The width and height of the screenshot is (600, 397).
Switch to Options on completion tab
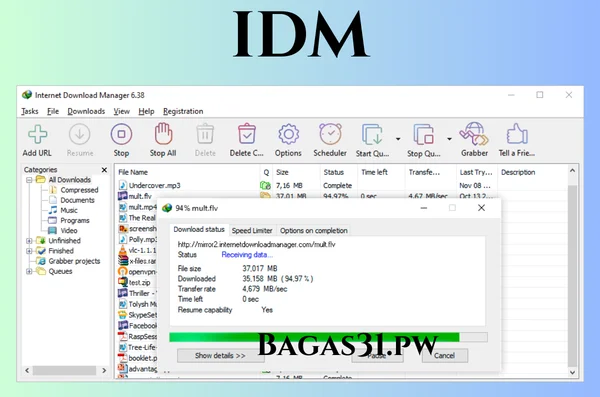click(x=314, y=230)
